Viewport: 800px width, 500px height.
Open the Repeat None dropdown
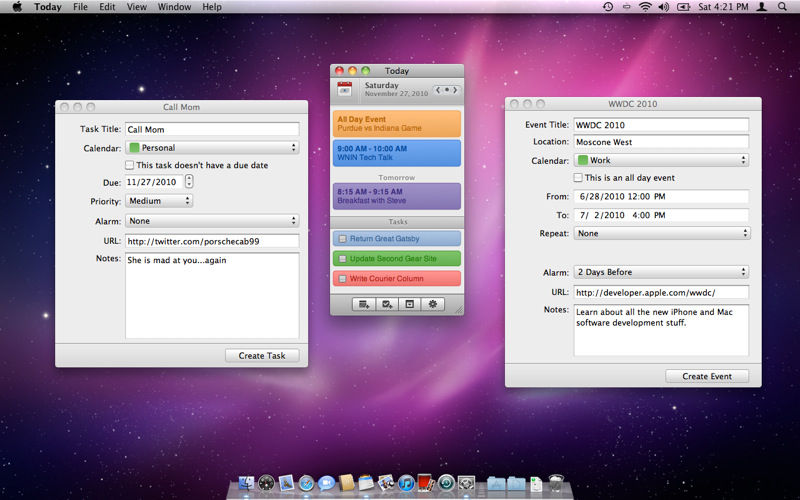click(662, 233)
